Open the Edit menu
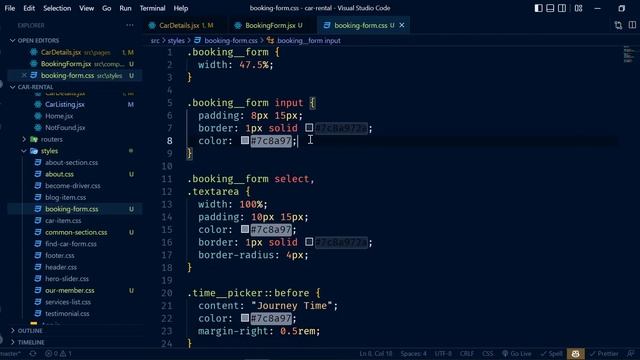This screenshot has width=640, height=360. (x=29, y=8)
